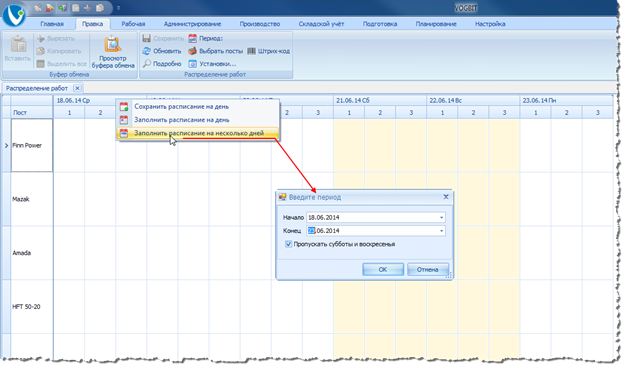Viewport: 624px width, 366px height.
Task: Click the Выделить все select-all icon
Action: (x=40, y=64)
